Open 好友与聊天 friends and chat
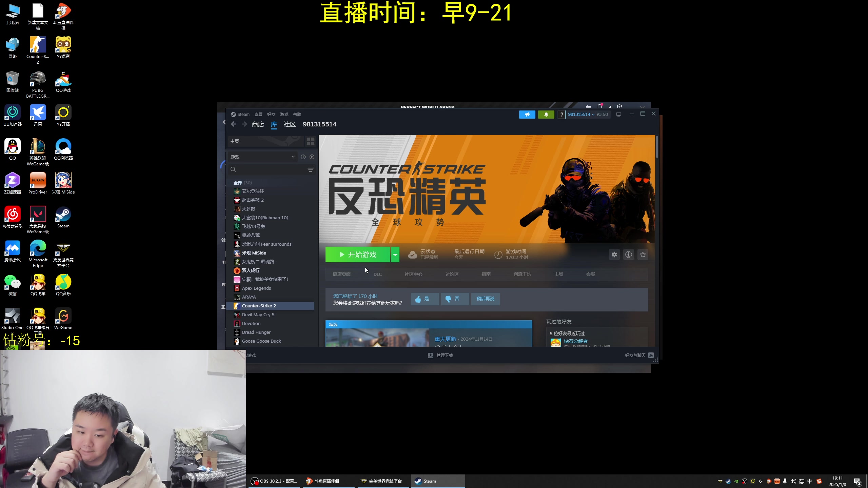Screen dimensions: 868x488 coord(639,355)
